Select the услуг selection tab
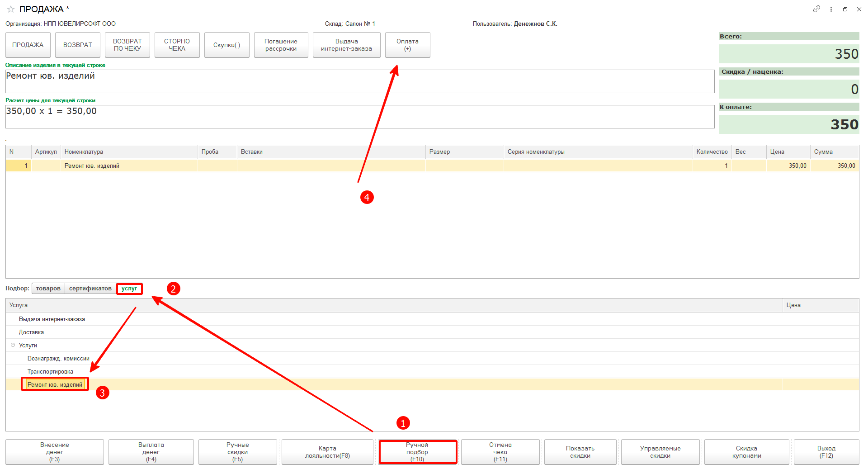The image size is (868, 469). click(129, 289)
